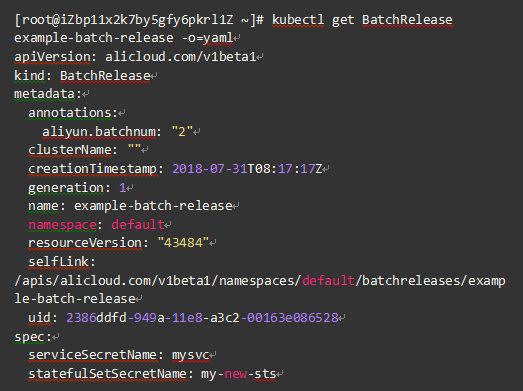Click the value 'mysvc'
Image resolution: width=523 pixels, height=391 pixels.
190,355
